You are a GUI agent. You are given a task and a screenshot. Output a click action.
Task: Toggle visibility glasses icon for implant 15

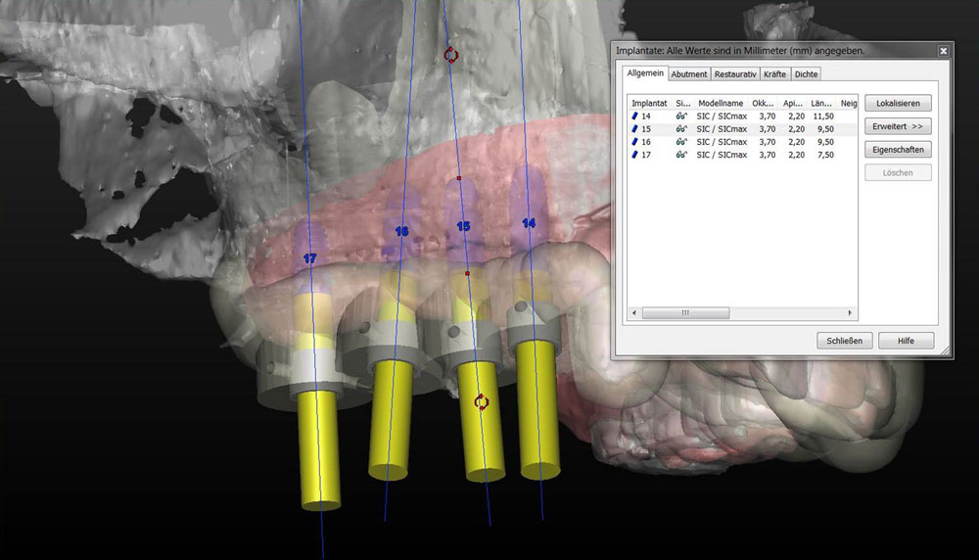(681, 129)
